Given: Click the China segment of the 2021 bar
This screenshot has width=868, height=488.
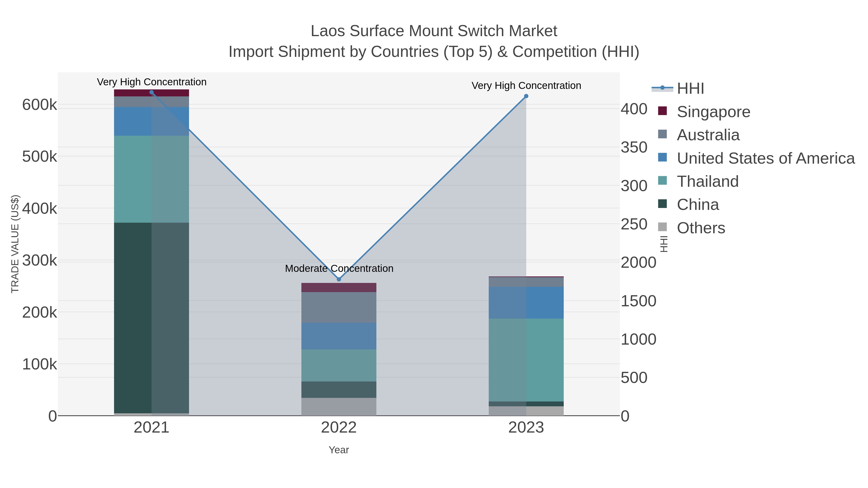Looking at the screenshot, I should click(151, 318).
